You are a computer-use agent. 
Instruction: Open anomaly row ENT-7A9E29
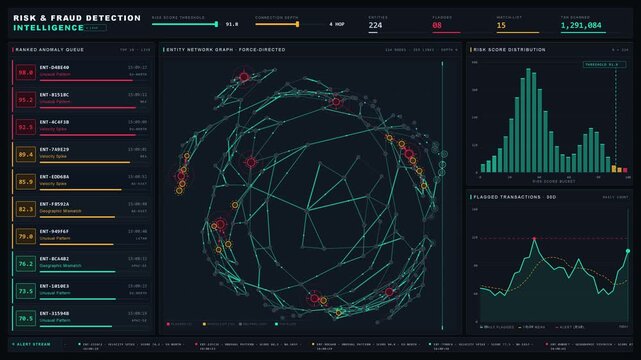click(81, 154)
